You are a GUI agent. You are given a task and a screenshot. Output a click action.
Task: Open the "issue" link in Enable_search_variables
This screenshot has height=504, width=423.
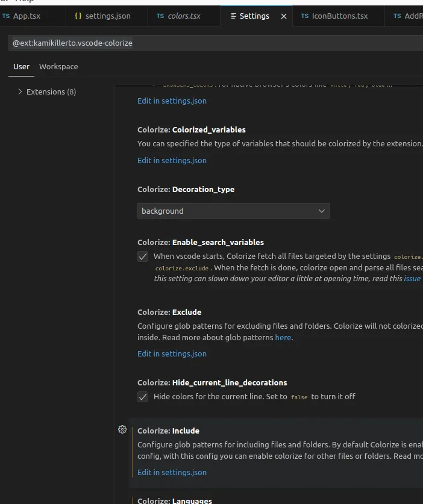point(412,279)
